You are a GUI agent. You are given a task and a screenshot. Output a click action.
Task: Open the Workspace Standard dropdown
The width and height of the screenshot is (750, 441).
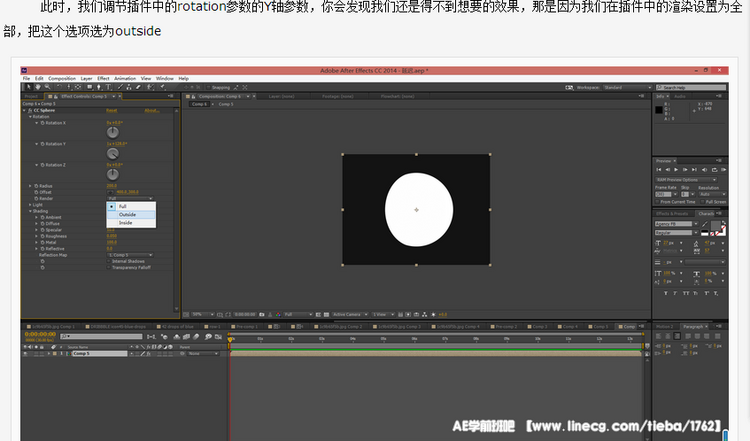pos(627,88)
